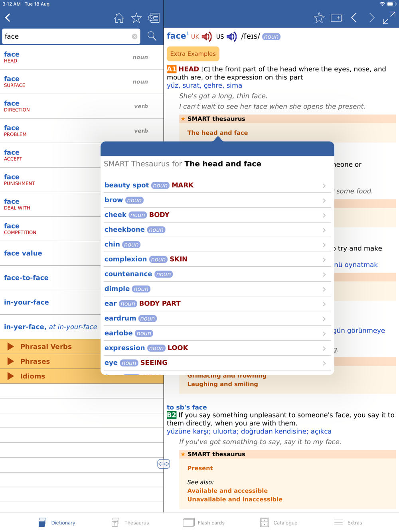Click Laughing and smiling link
The image size is (399, 532).
pyautogui.click(x=223, y=384)
